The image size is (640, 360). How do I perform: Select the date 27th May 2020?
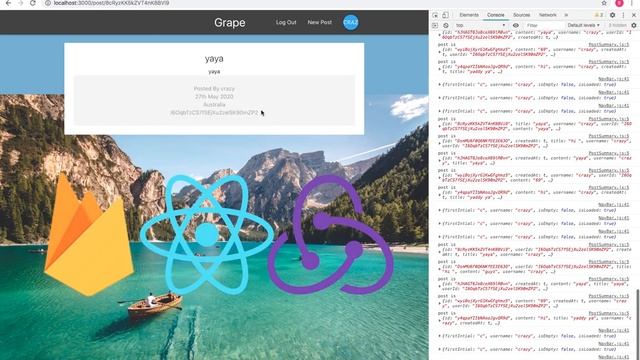(214, 97)
